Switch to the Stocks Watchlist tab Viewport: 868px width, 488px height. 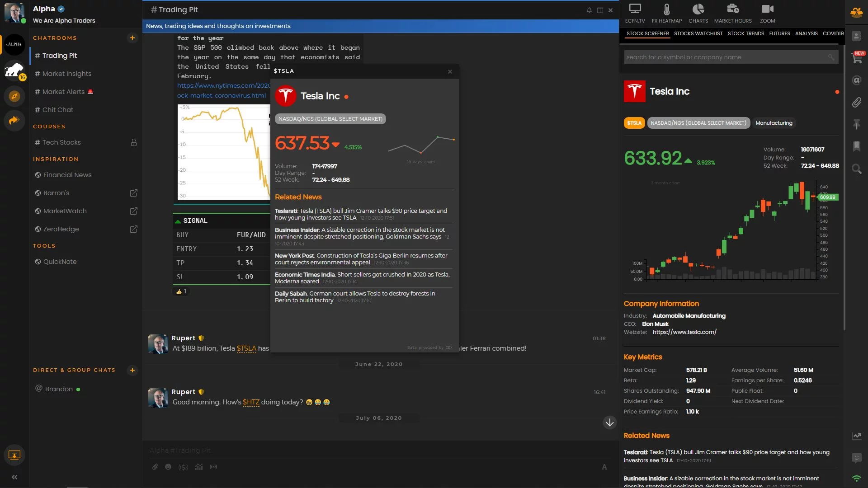[x=698, y=33]
